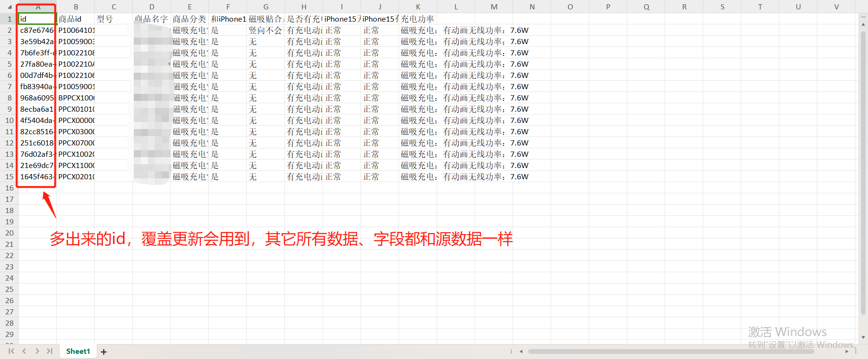Click header cell '充电功率'
868x359 pixels.
(418, 19)
